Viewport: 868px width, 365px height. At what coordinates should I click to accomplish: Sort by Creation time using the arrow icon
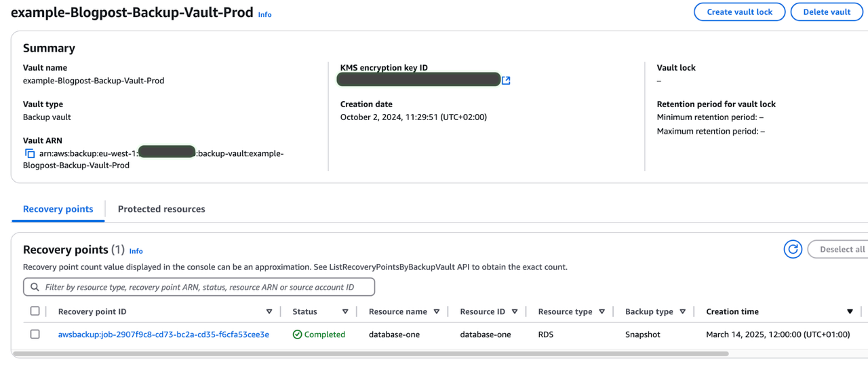click(x=850, y=312)
